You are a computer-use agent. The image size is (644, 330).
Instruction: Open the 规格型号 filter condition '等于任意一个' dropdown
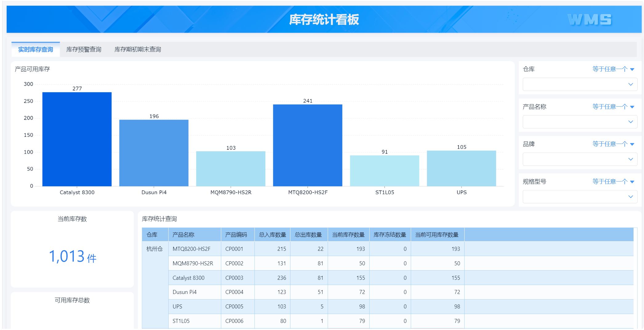tap(613, 181)
